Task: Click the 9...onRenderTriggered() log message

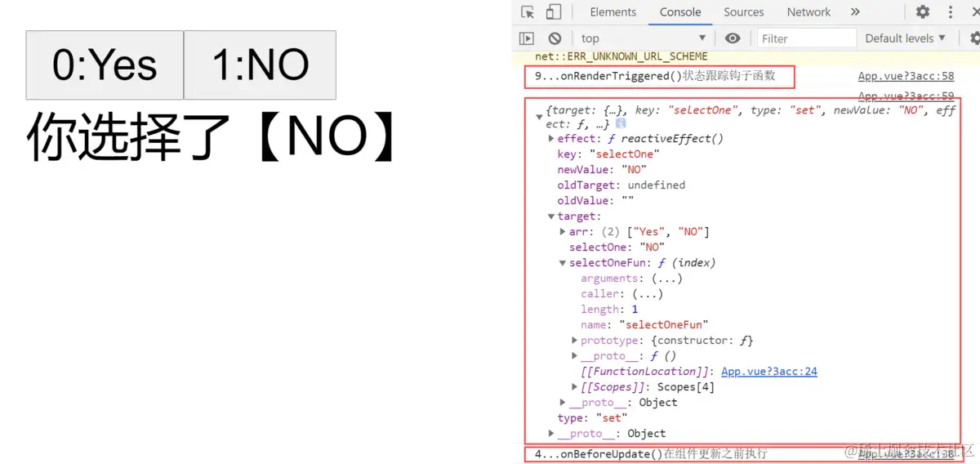Action: [x=655, y=76]
